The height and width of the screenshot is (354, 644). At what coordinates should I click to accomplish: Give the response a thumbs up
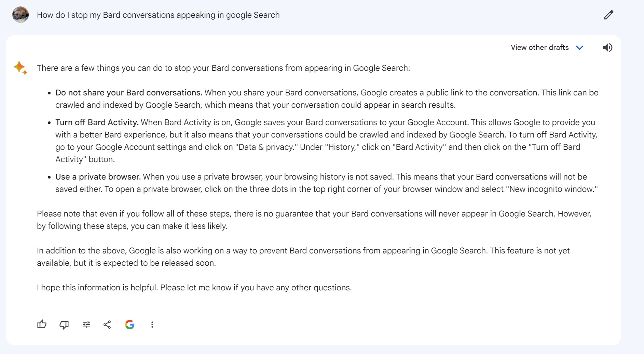point(42,324)
